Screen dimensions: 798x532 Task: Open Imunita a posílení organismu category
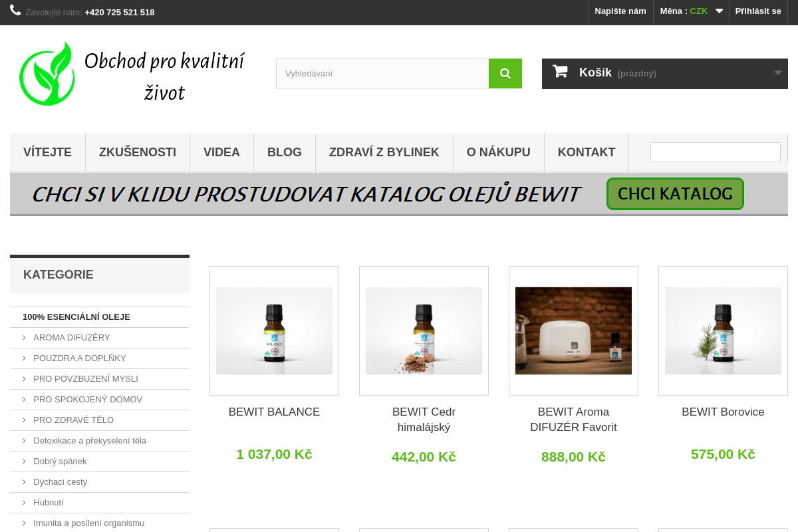click(x=88, y=523)
